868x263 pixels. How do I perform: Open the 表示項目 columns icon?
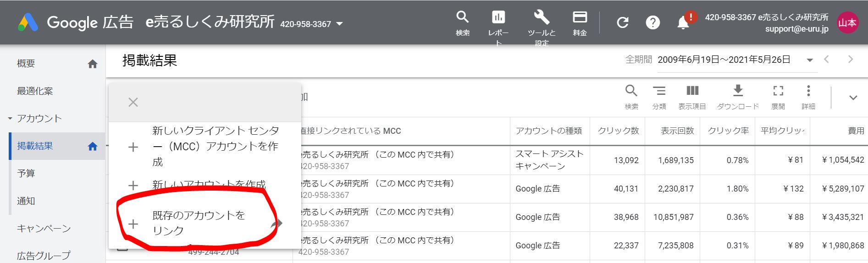692,97
